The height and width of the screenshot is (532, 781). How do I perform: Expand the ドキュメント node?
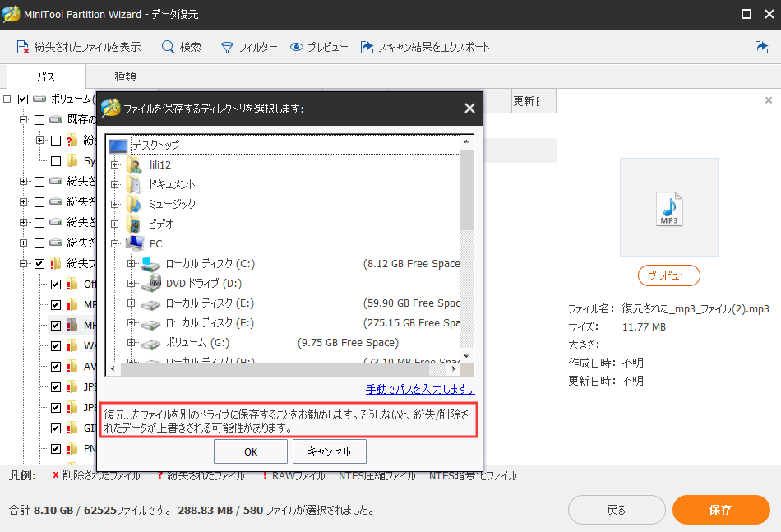coord(114,185)
